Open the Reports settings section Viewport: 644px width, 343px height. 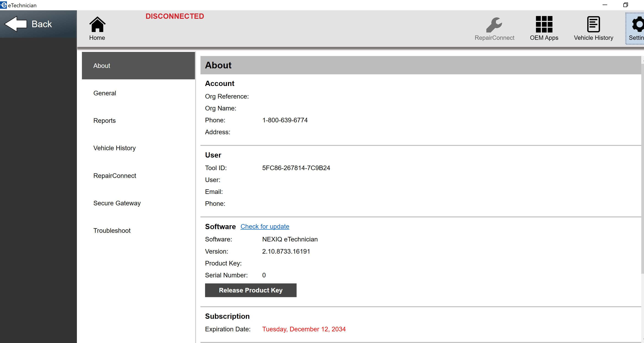point(138,121)
